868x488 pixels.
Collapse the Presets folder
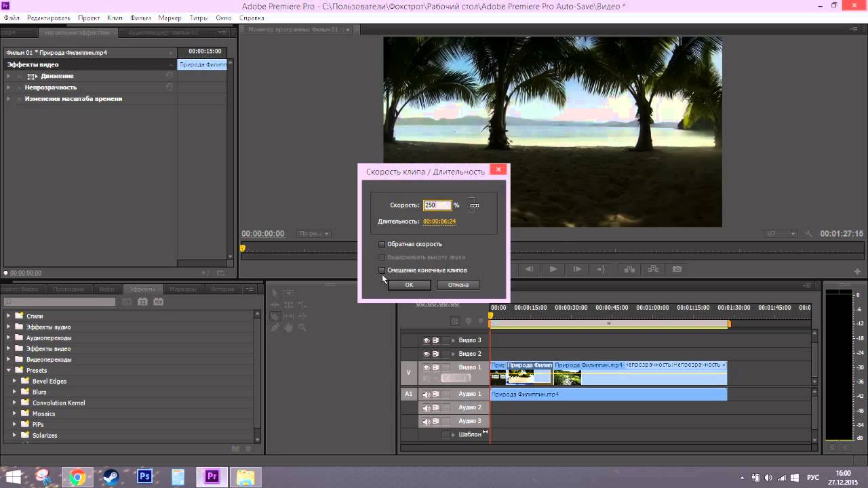point(9,370)
